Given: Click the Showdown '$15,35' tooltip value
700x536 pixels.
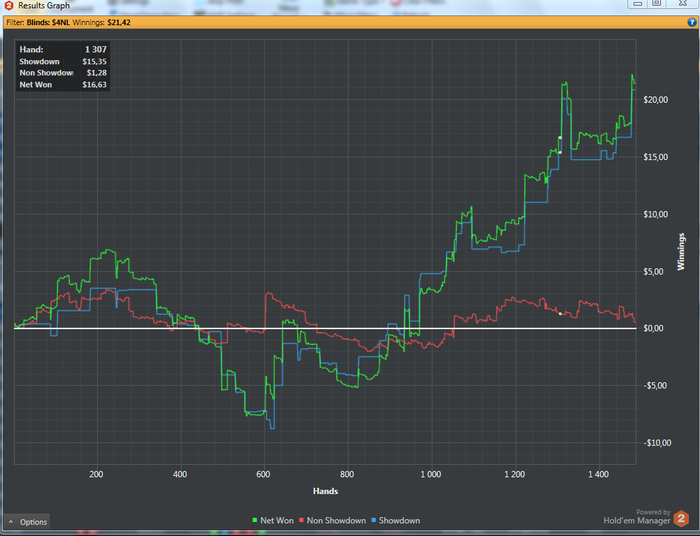Looking at the screenshot, I should tap(94, 62).
